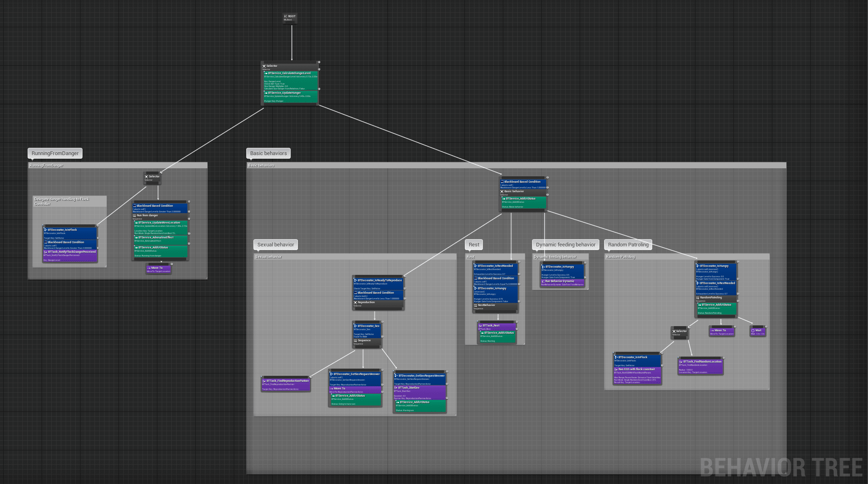This screenshot has width=868, height=484.
Task: Click the BTService_UpdateHunger service
Action: click(291, 97)
